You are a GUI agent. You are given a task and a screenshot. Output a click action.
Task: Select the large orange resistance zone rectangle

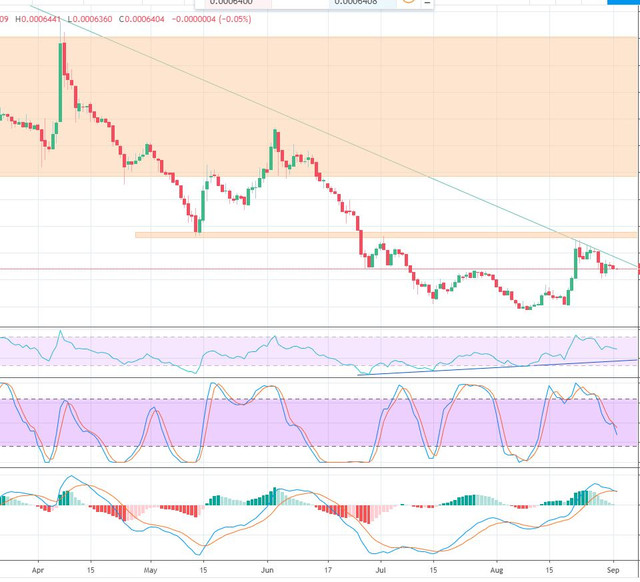click(318, 107)
